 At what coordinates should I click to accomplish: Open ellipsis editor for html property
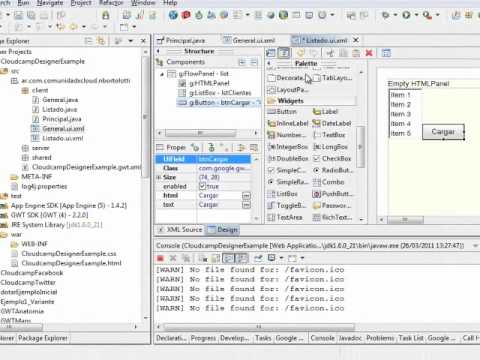pyautogui.click(x=246, y=196)
